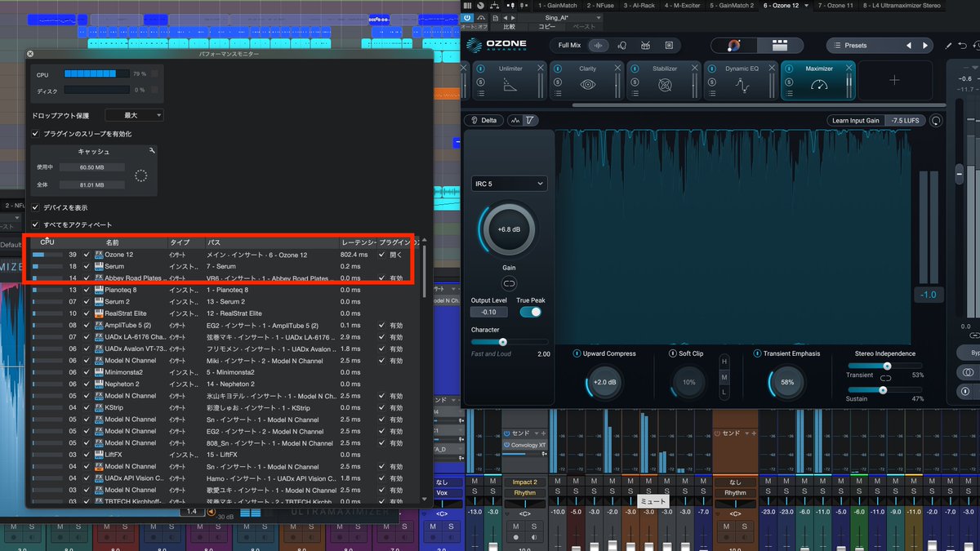The height and width of the screenshot is (551, 980).
Task: Click the Ozone pencil edit icon
Action: click(x=948, y=46)
